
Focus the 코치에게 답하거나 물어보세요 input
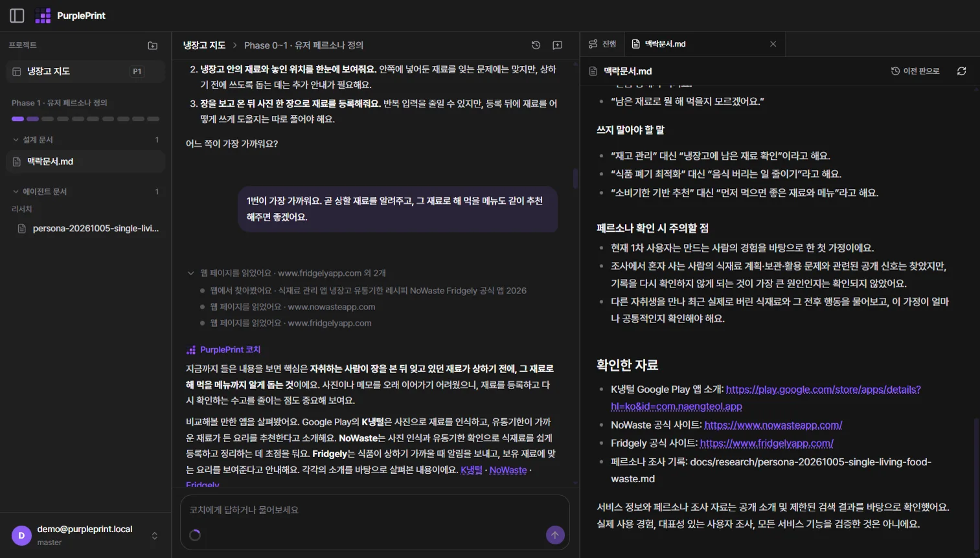[x=374, y=510]
